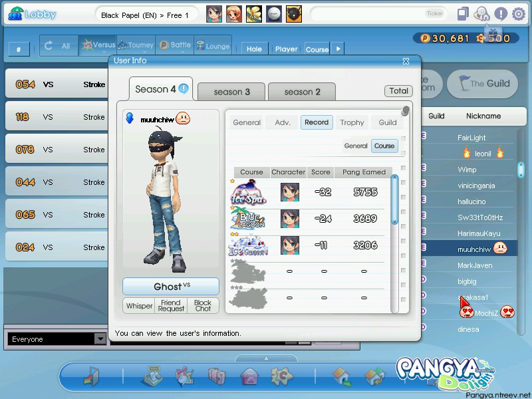Click the Lobby icon in top bar
This screenshot has width=532, height=399.
pos(15,14)
